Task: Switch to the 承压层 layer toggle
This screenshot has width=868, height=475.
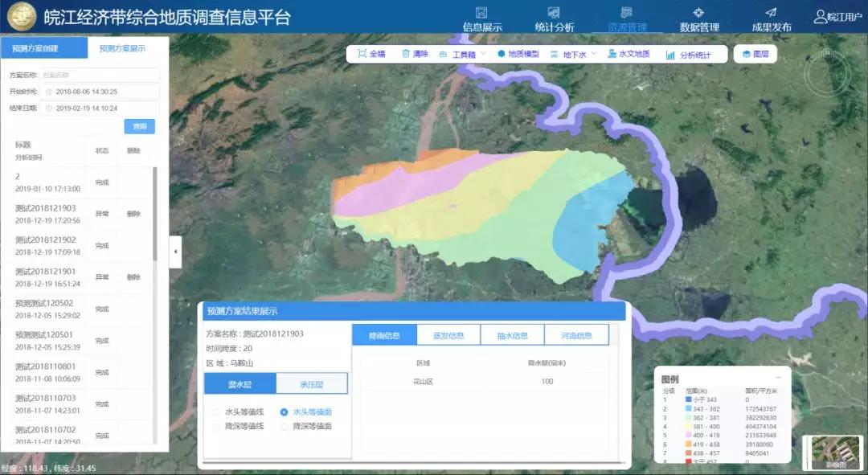Action: (313, 384)
